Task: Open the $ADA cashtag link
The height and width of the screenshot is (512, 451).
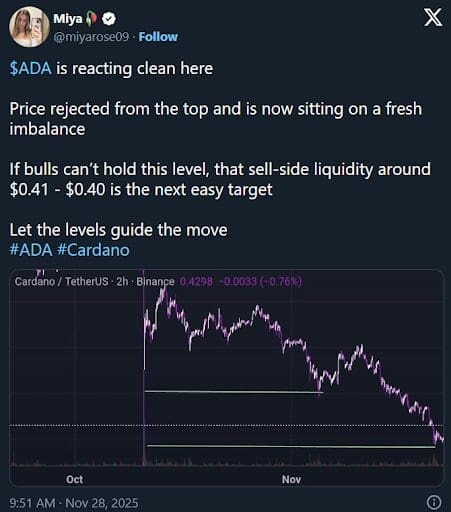Action: coord(31,68)
